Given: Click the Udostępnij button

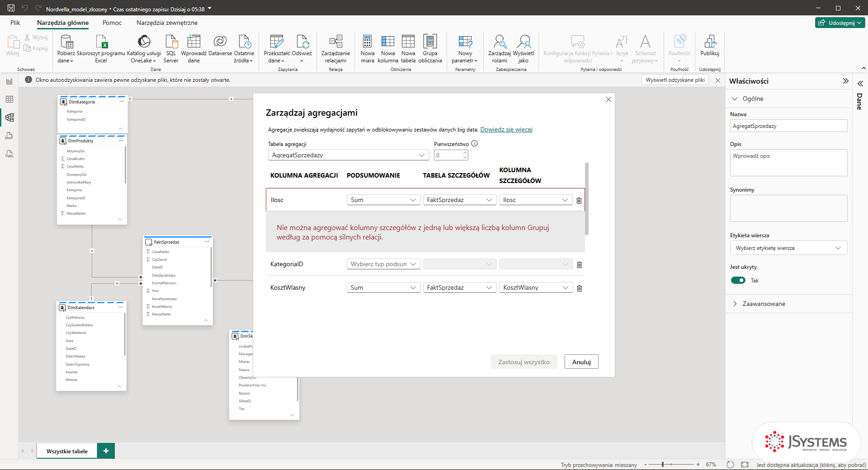Looking at the screenshot, I should 840,23.
